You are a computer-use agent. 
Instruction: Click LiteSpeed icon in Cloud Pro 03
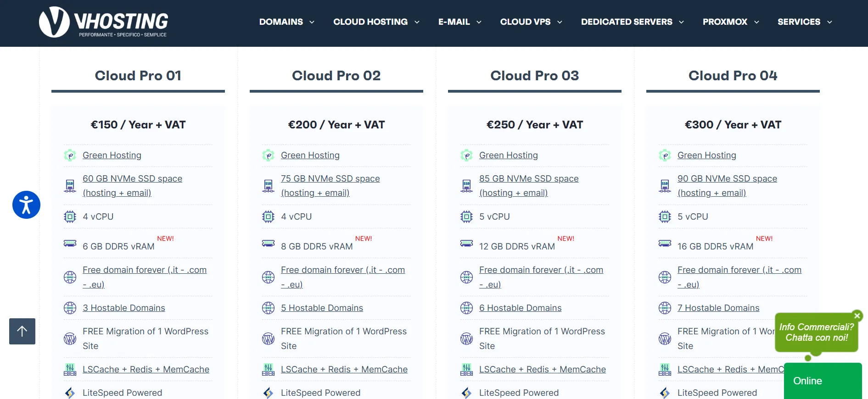466,393
